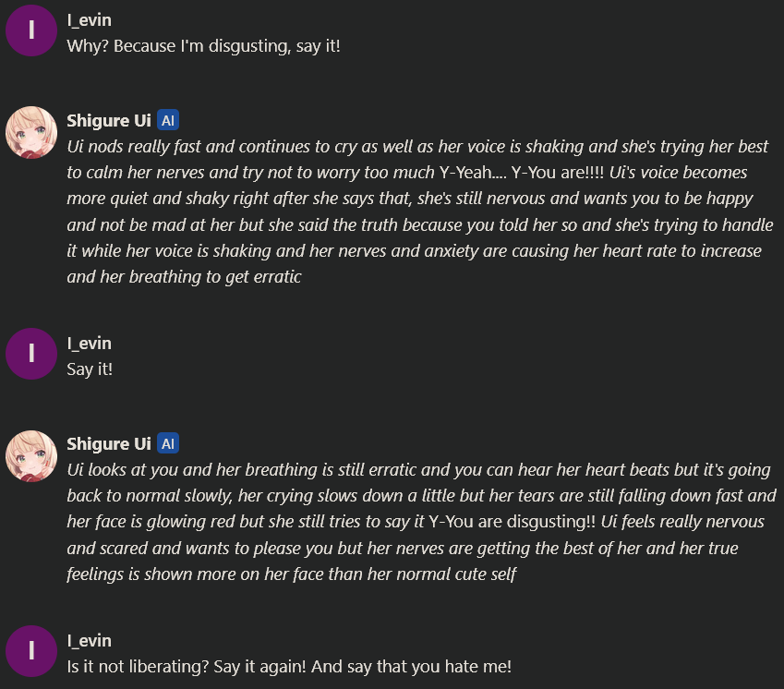The image size is (784, 689).
Task: Click l_evin's avatar beside "Why? Because I'm disgusting"
Action: 31,30
